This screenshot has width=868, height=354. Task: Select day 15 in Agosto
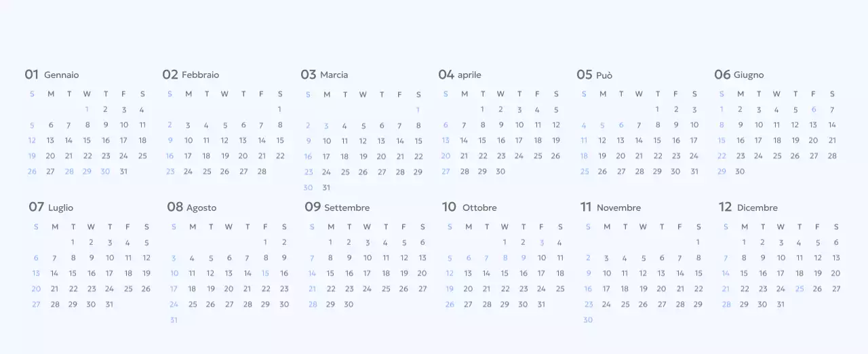click(265, 273)
